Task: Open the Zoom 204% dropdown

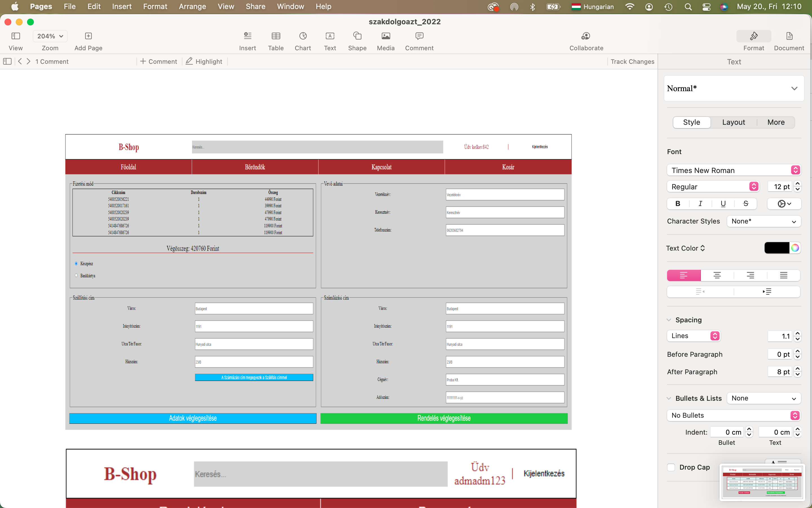Action: tap(50, 36)
